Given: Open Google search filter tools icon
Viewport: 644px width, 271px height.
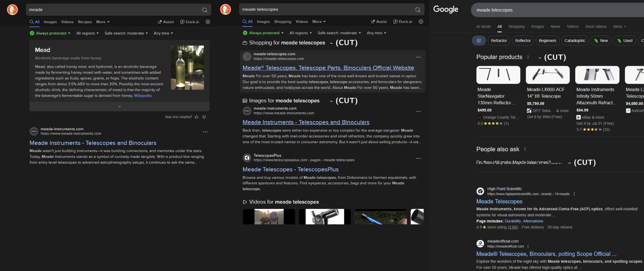Looking at the screenshot, I should [479, 41].
